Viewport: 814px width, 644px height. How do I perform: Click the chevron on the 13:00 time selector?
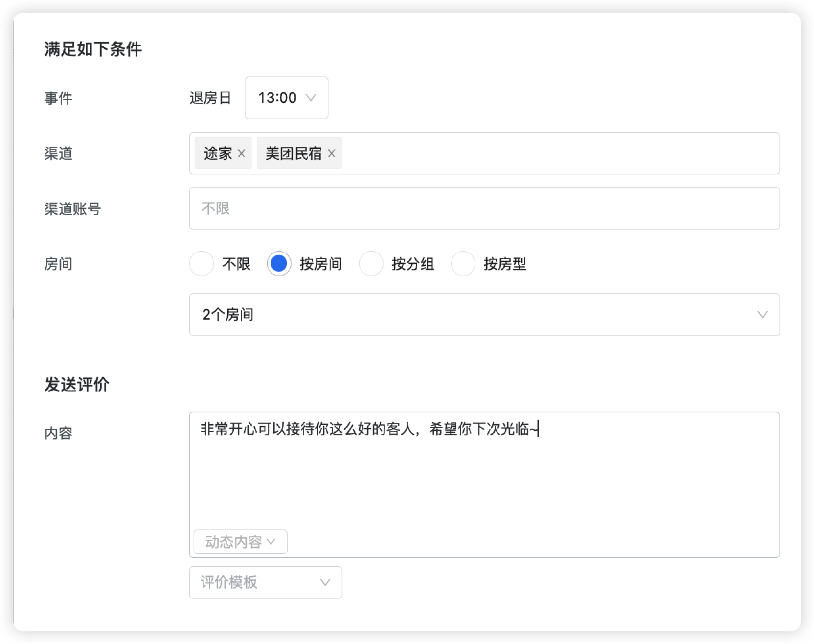(312, 98)
